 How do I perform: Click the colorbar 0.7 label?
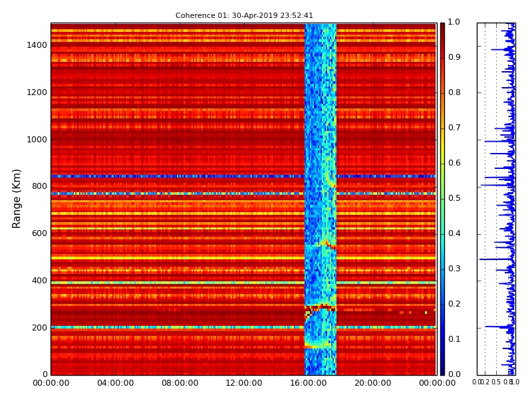(x=454, y=128)
